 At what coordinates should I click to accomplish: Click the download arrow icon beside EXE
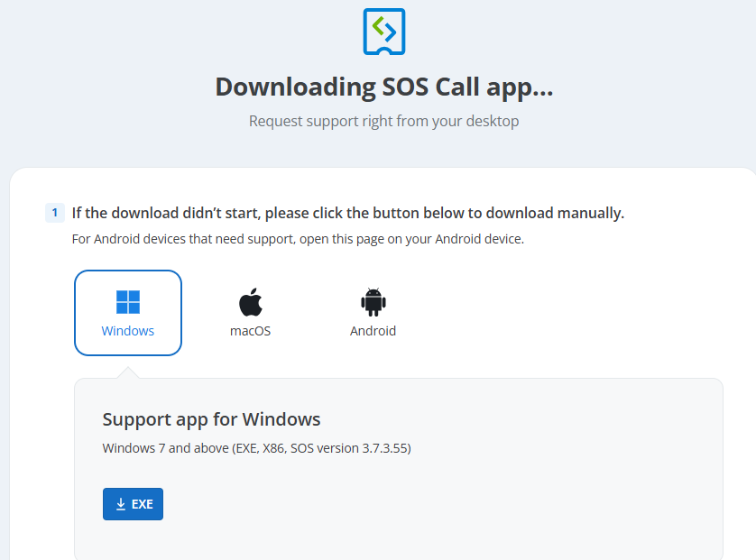[x=121, y=504]
